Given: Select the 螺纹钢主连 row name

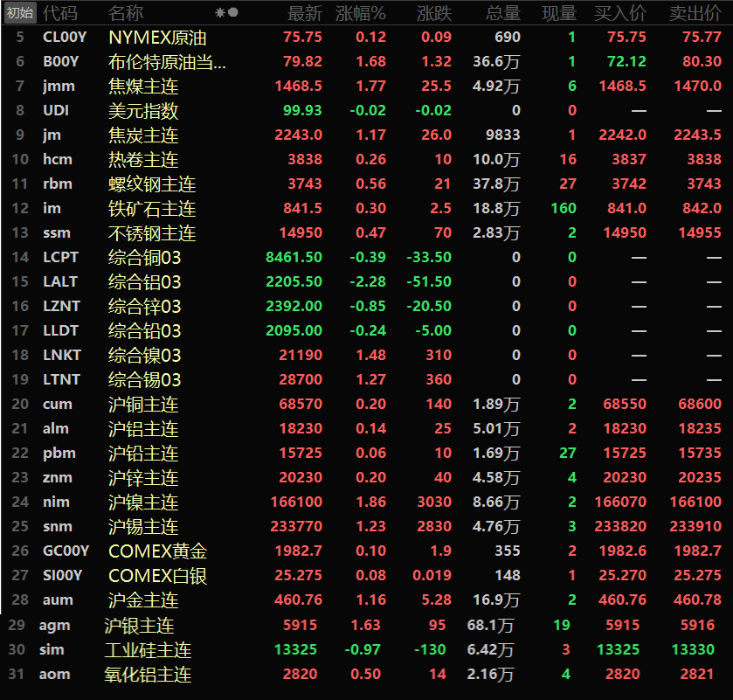Looking at the screenshot, I should pyautogui.click(x=152, y=184).
